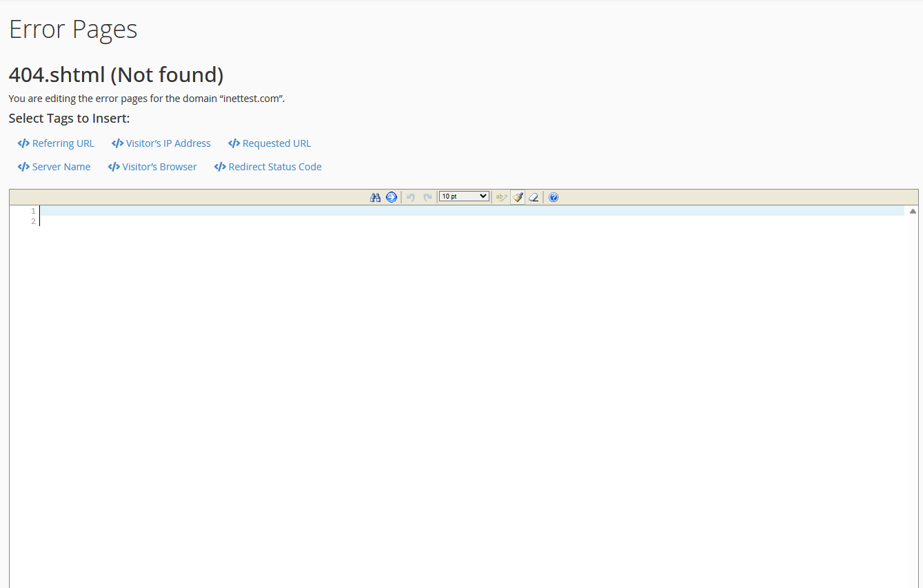Open the binoculars search tool
The width and height of the screenshot is (923, 588).
pyautogui.click(x=375, y=197)
